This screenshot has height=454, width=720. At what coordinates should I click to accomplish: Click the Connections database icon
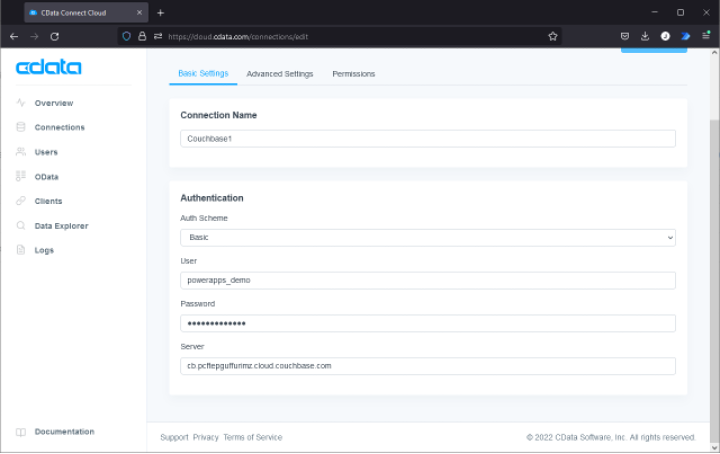21,127
